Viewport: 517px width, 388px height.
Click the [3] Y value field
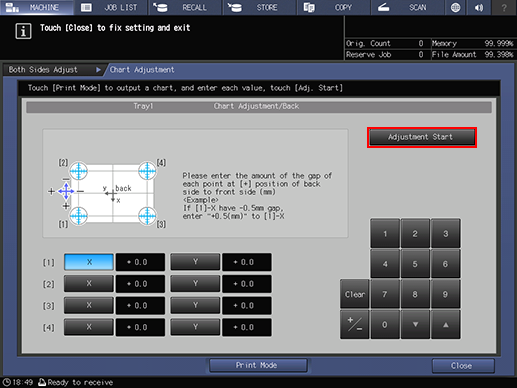click(x=247, y=305)
